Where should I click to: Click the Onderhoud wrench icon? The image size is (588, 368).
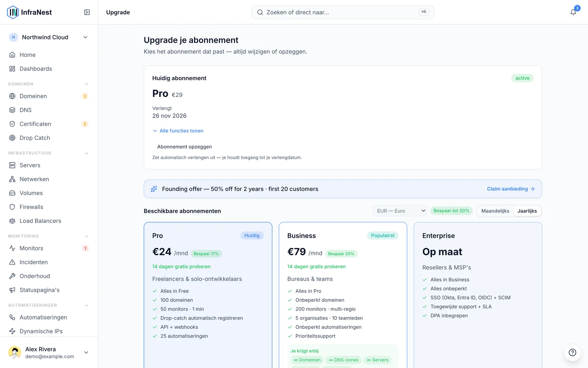[x=12, y=276]
